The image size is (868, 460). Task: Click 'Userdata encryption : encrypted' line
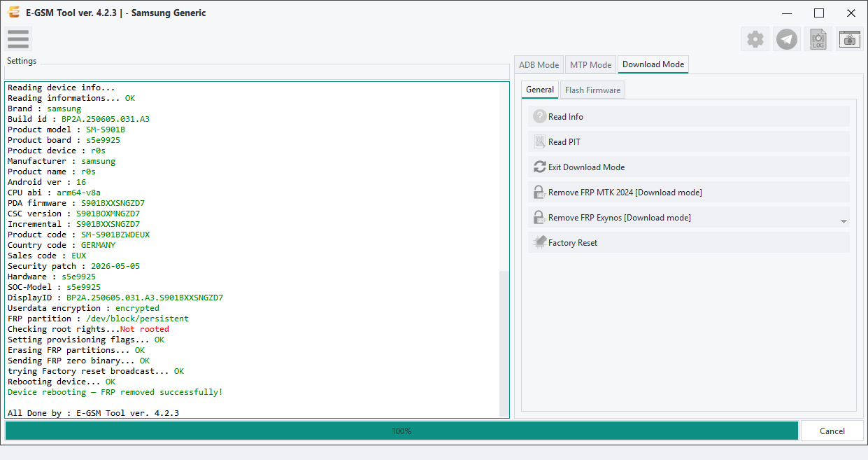(x=83, y=308)
